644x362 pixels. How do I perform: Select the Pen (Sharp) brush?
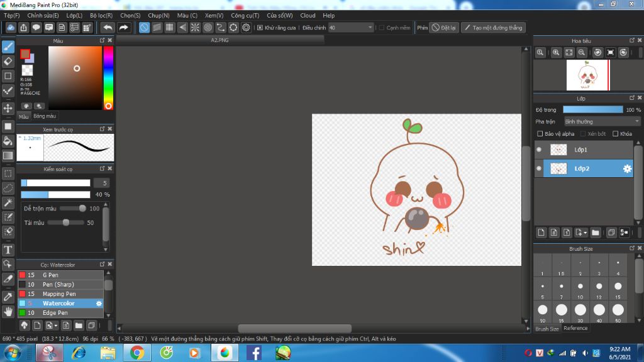point(60,285)
